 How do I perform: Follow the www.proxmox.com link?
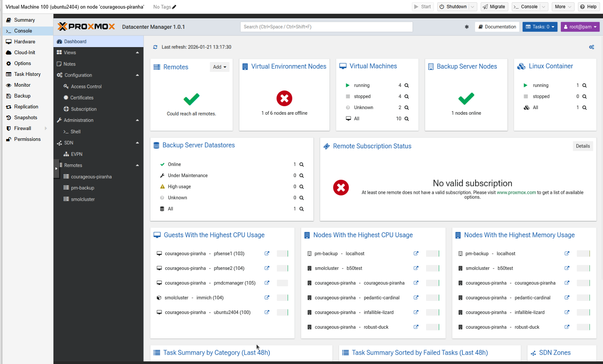click(x=516, y=192)
